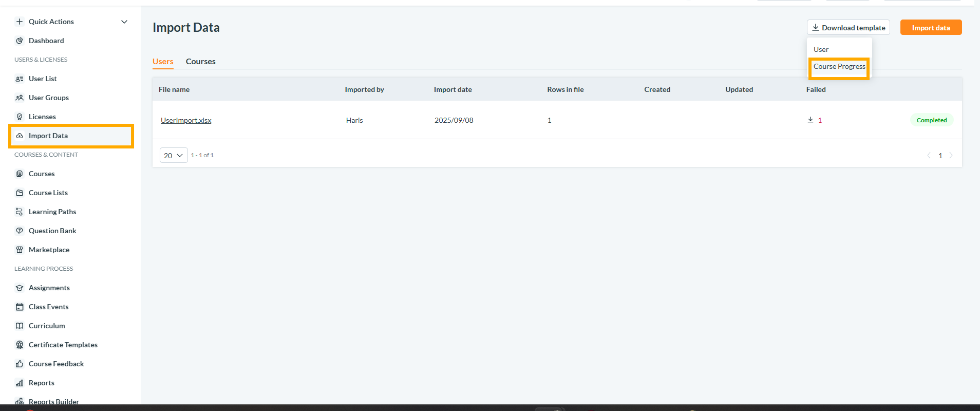Screen dimensions: 980x411
Task: Click the Reports bar chart icon
Action: (20, 383)
